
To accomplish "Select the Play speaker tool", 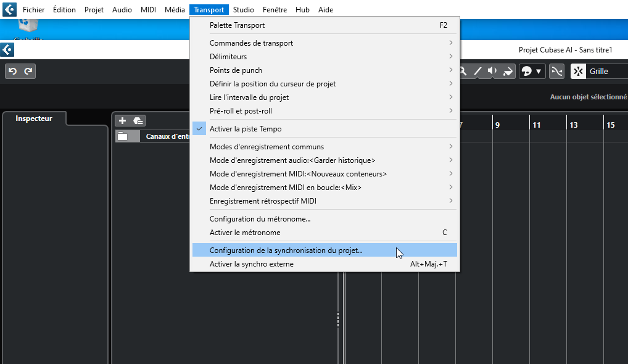I will [x=492, y=71].
